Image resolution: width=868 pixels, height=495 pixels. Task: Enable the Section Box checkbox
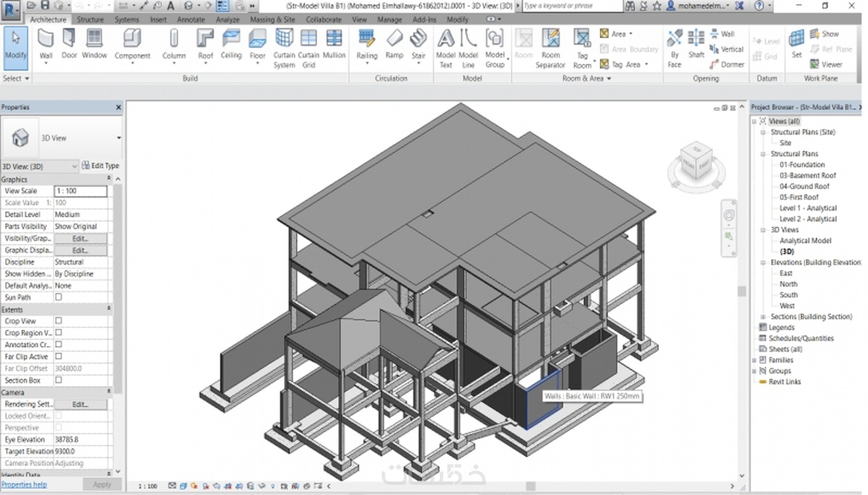pos(59,380)
